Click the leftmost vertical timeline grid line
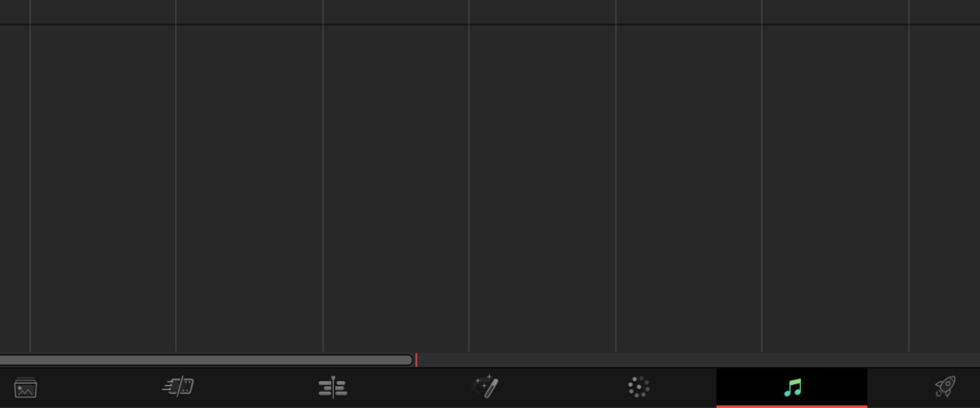 (x=30, y=188)
